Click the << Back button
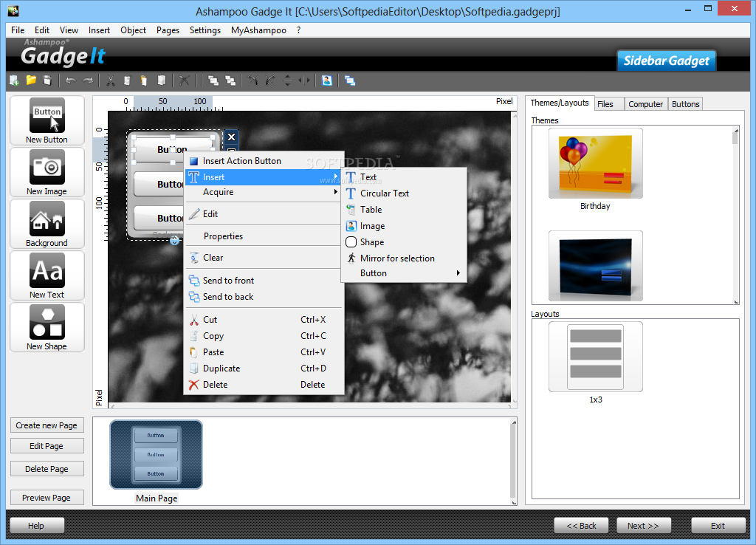Viewport: 756px width, 545px height. click(581, 526)
